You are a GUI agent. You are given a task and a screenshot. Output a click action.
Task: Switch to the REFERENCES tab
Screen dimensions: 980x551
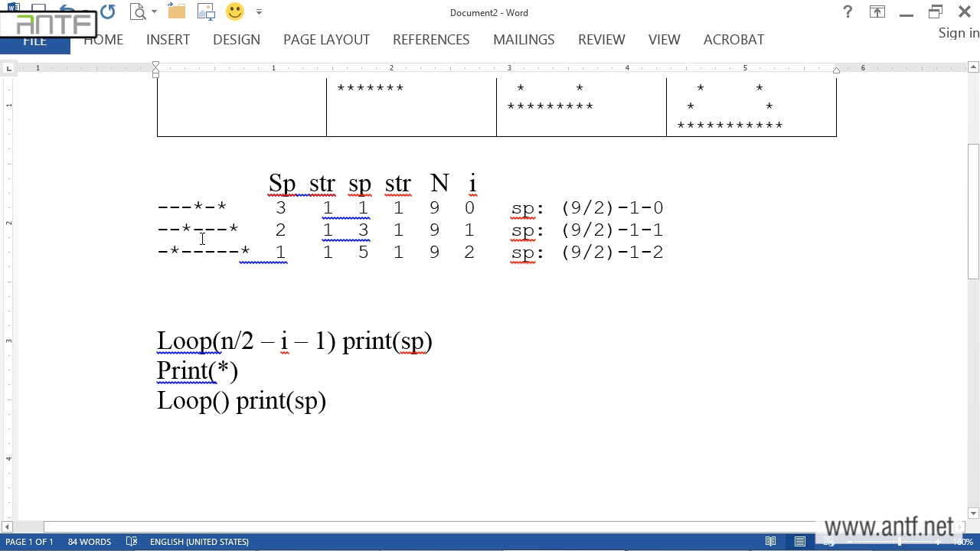431,40
